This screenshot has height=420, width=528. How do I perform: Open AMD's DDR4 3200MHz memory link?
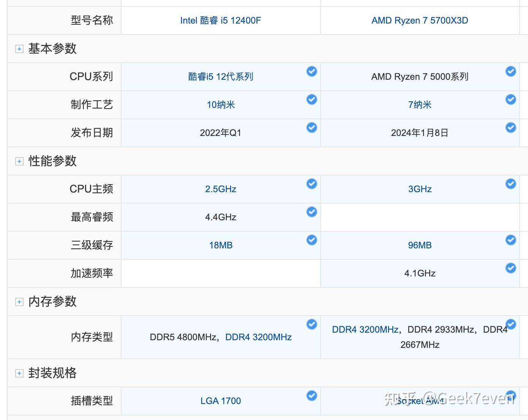[x=365, y=330]
